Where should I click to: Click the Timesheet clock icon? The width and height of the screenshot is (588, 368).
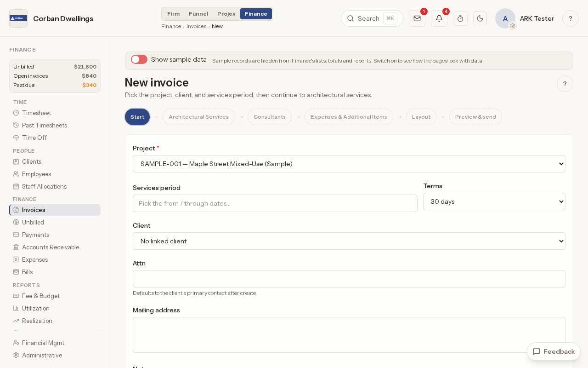[x=16, y=113]
